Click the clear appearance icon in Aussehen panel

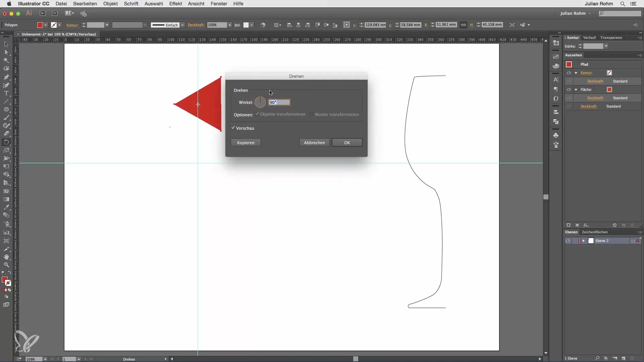click(614, 225)
